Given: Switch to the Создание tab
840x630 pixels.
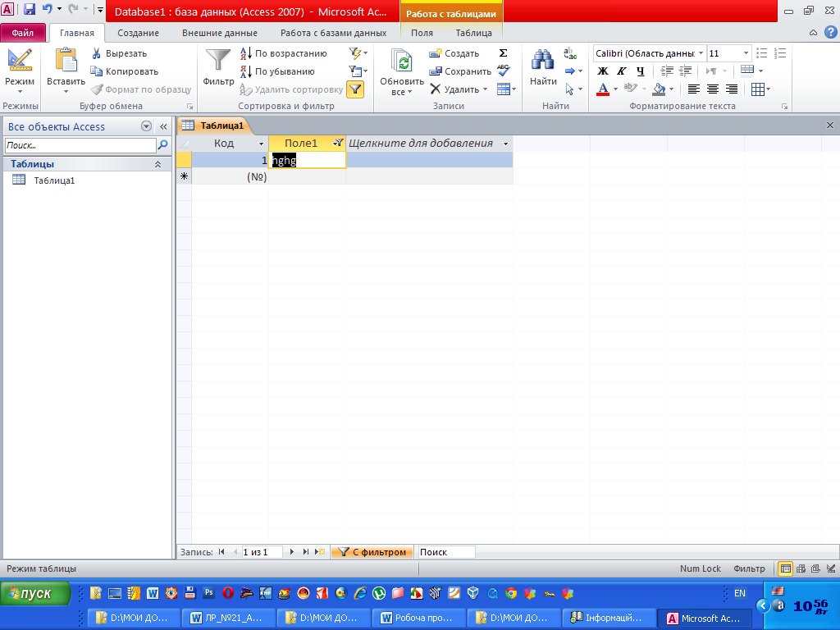Looking at the screenshot, I should 138,33.
